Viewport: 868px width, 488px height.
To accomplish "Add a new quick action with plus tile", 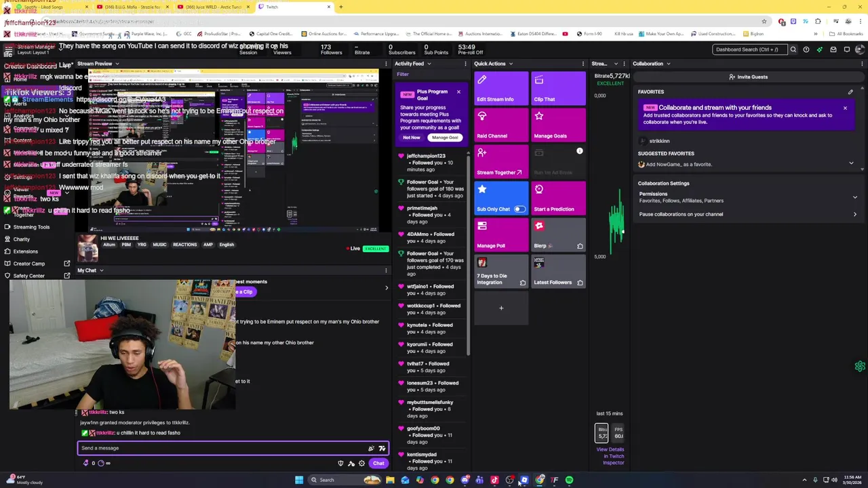I will [501, 308].
